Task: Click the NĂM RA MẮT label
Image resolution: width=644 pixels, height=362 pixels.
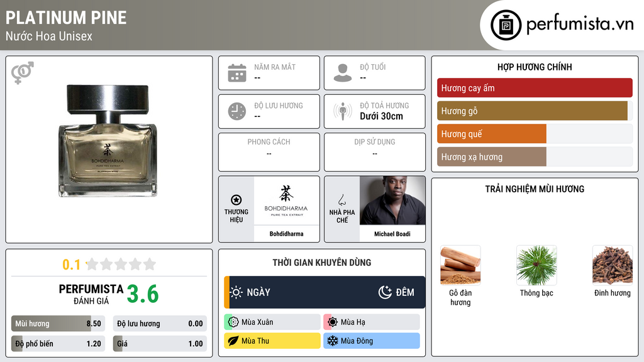Action: (275, 67)
